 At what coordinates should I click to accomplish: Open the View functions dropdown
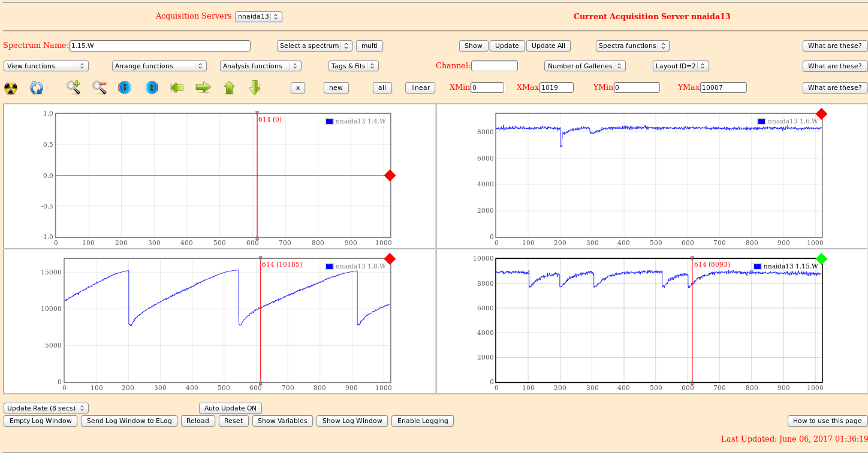pos(46,66)
